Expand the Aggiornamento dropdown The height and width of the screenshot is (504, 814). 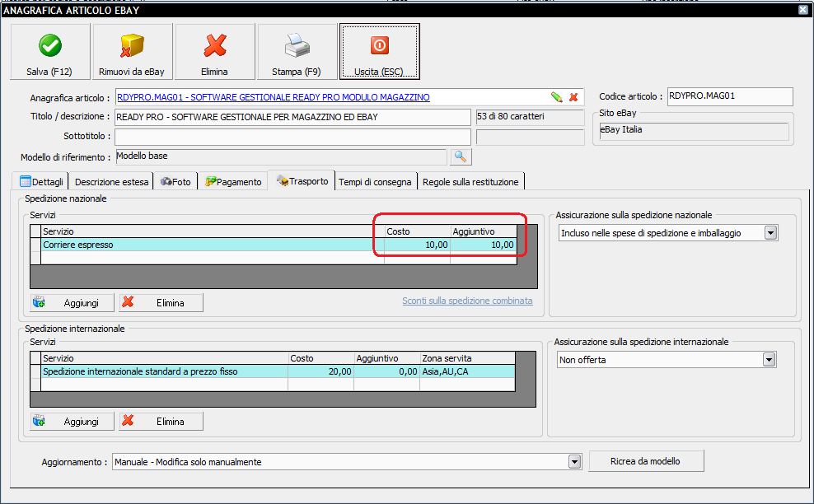click(x=574, y=462)
